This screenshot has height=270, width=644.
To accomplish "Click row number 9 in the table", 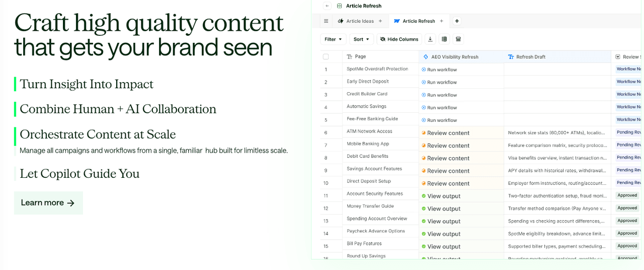I will [326, 171].
